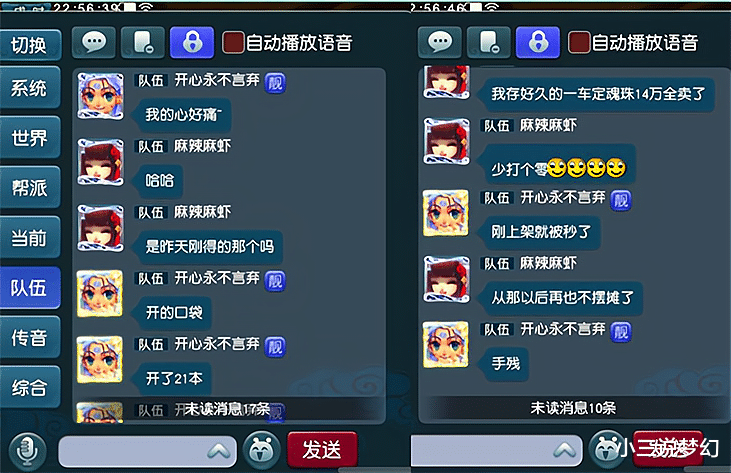Open the emoji picker beside 发送 button
Screen dimensions: 731x473
point(262,450)
